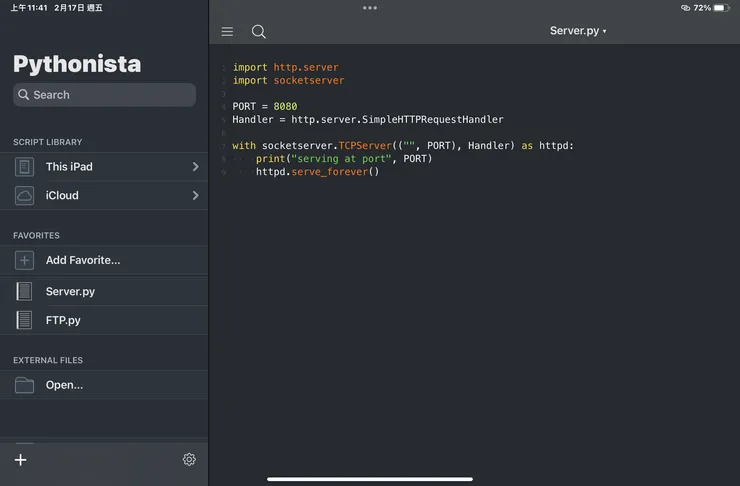Open settings with the gear icon
Screen dimensions: 740x486
[x=189, y=460]
